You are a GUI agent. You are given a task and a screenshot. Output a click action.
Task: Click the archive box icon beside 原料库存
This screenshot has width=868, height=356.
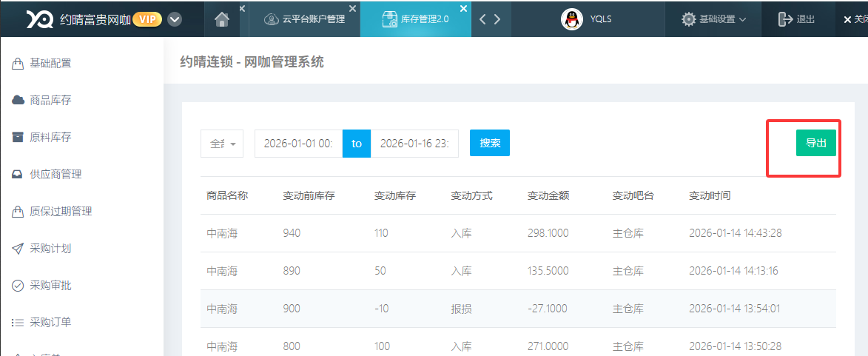tap(18, 137)
